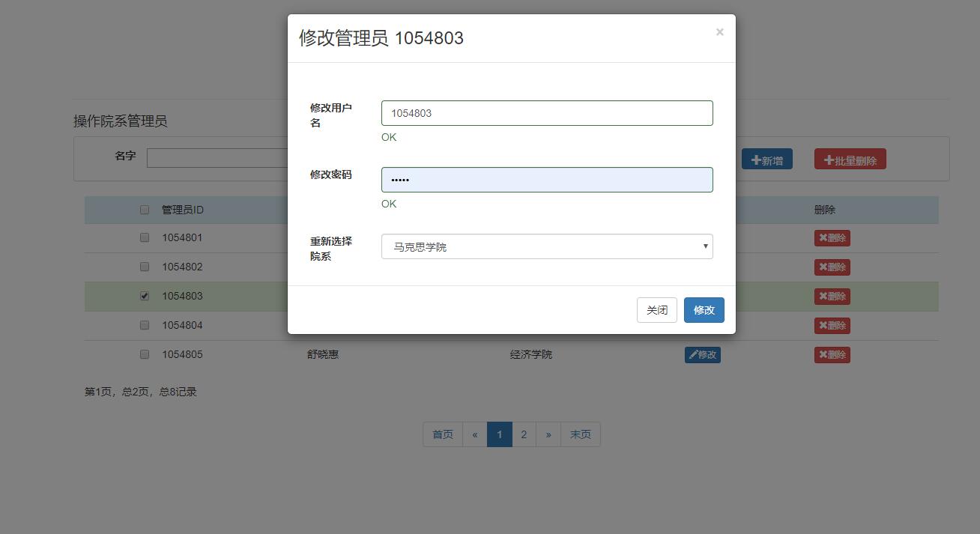
Task: Uncheck the checkbox for admin 1054803
Action: coord(144,295)
